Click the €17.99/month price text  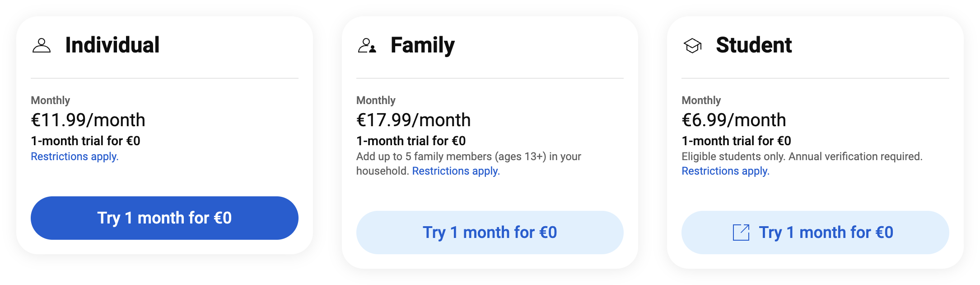click(414, 120)
